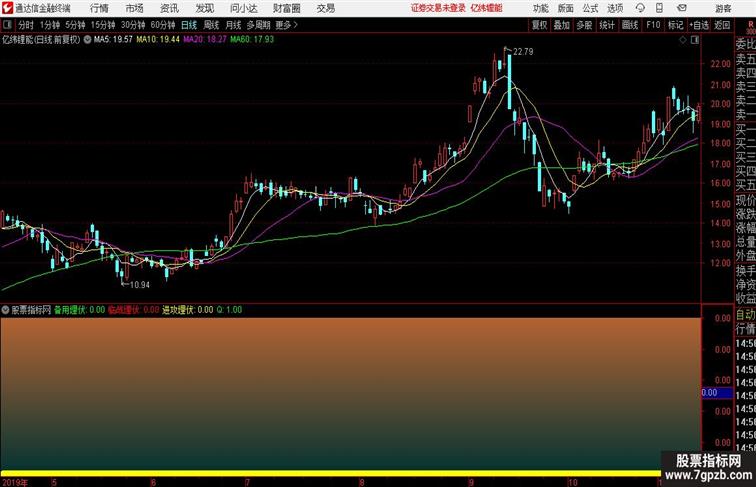Open the F10 company info button
This screenshot has height=487, width=756.
pos(653,25)
